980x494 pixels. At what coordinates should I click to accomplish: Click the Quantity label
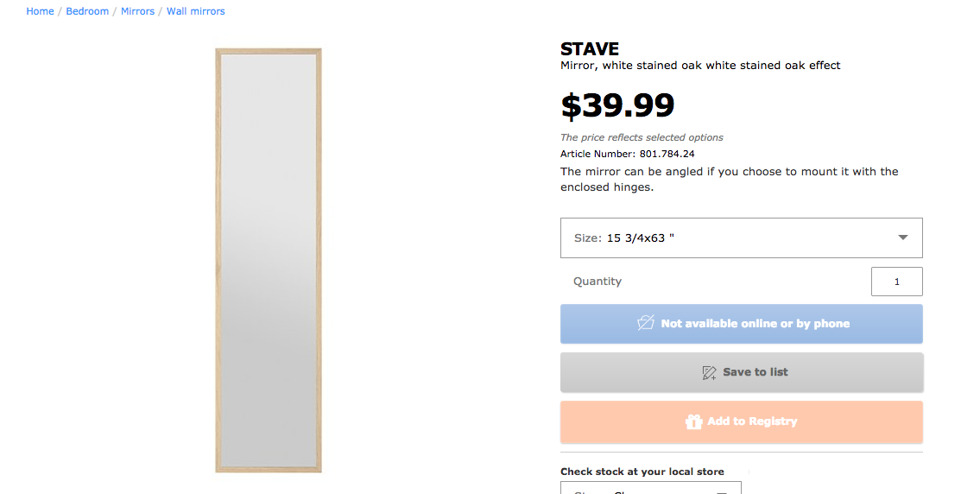pos(597,282)
